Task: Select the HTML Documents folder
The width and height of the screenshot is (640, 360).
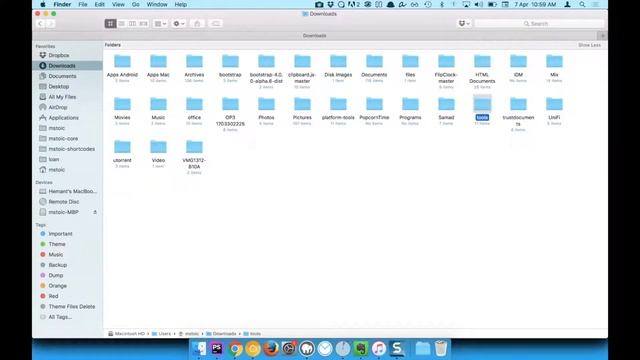Action: (x=482, y=71)
